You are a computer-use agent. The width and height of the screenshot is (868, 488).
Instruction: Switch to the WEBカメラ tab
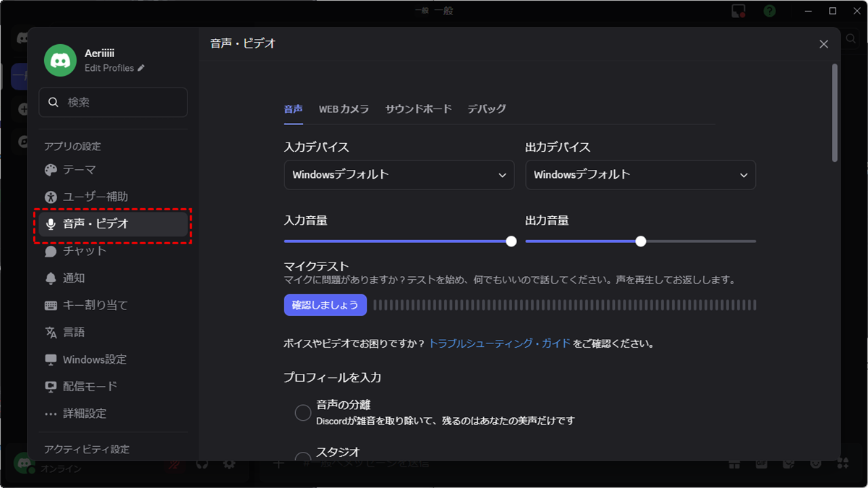pos(344,108)
